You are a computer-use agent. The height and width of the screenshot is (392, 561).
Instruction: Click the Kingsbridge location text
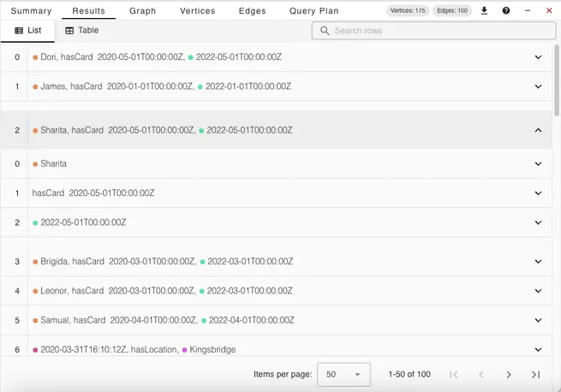coord(212,349)
